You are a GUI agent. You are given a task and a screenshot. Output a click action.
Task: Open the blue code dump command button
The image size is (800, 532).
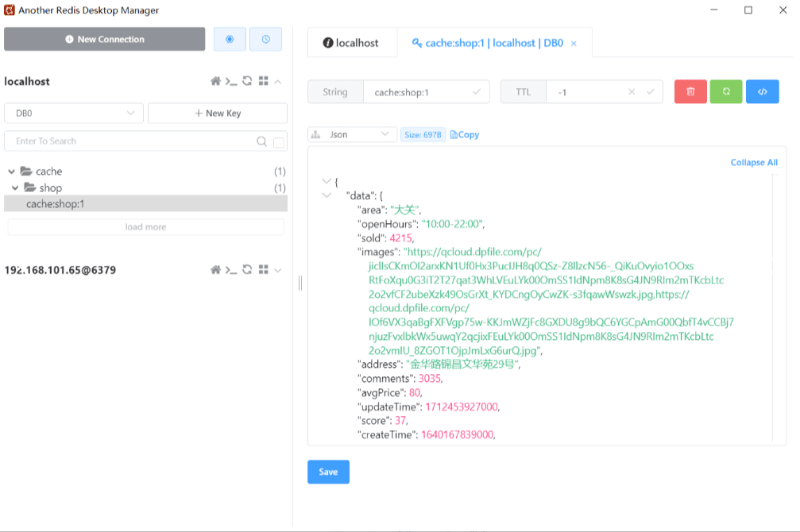(762, 92)
